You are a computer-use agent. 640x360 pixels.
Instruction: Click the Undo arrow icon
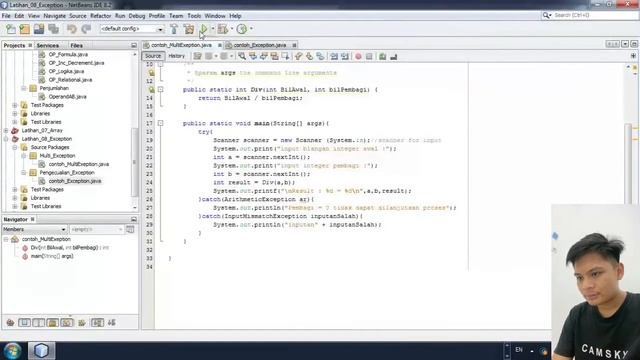(72, 29)
